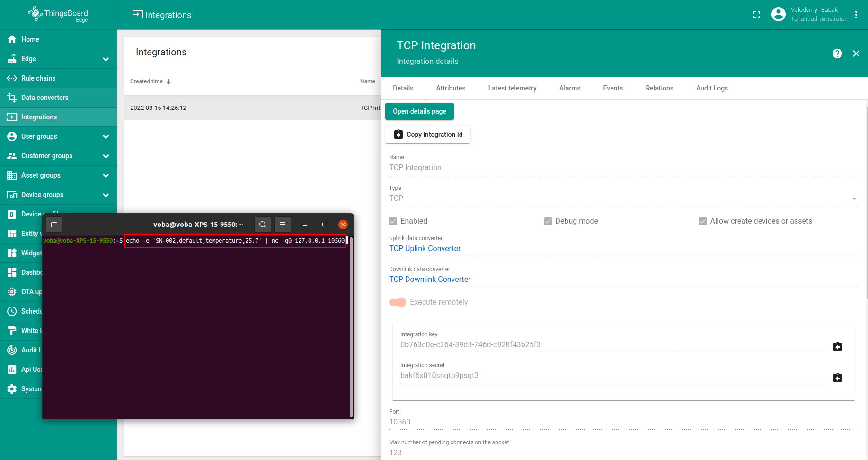
Task: Open the three-dot menu in header
Action: click(x=856, y=15)
